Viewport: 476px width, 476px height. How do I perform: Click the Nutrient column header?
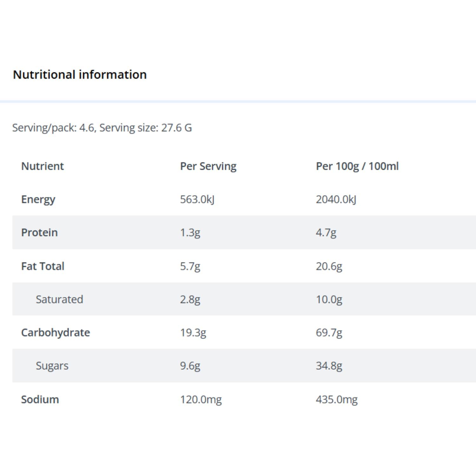pos(43,166)
